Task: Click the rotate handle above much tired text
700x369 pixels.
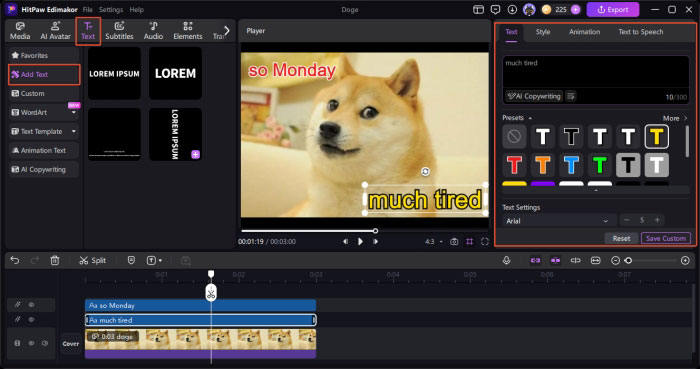Action: (x=425, y=171)
